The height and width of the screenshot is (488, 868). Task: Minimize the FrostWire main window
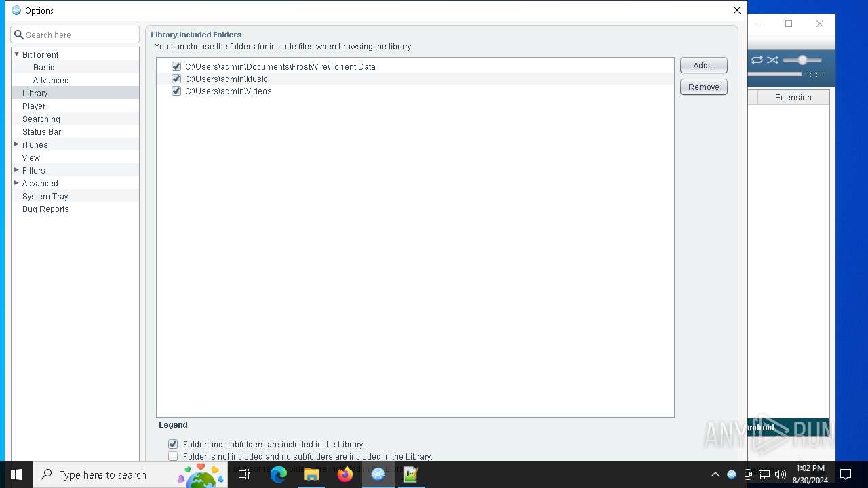(758, 24)
